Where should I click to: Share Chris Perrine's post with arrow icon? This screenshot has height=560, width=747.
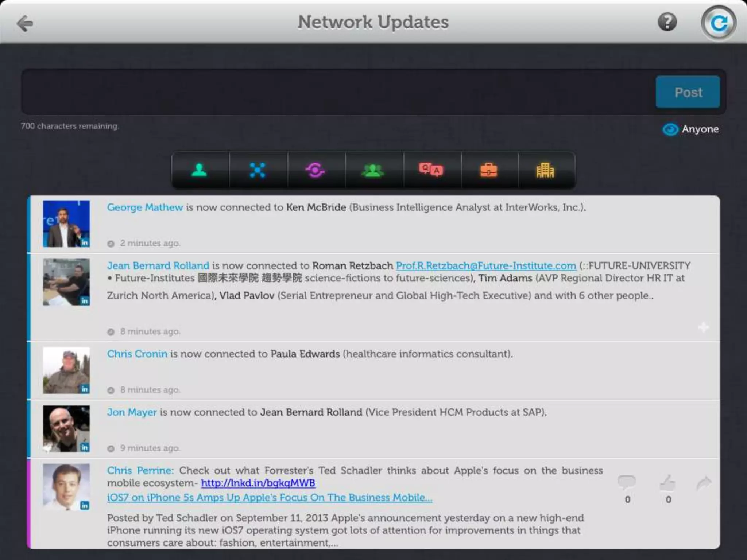(704, 483)
